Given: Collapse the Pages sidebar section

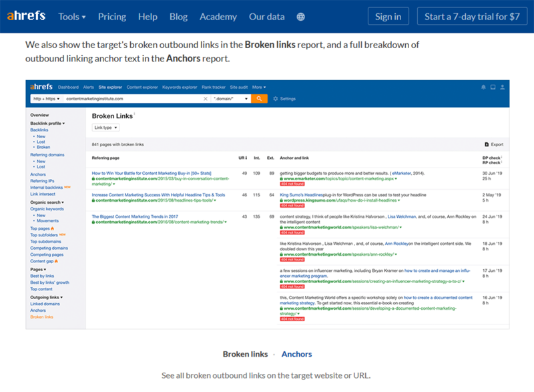Looking at the screenshot, I should coord(38,269).
